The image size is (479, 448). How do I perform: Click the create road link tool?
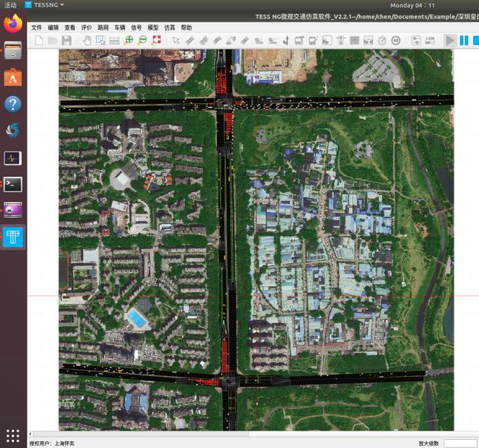click(x=189, y=41)
